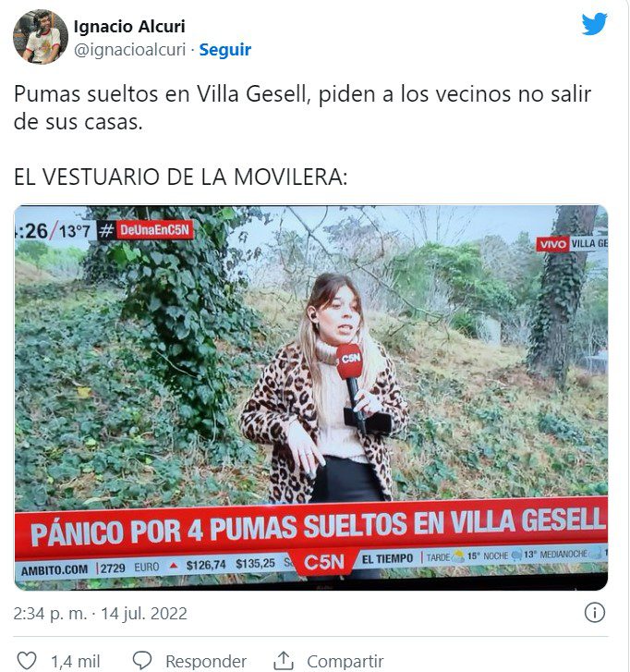Click the EL VESTUARIO DE LA MOVILERA line
This screenshot has width=630, height=672.
[180, 177]
